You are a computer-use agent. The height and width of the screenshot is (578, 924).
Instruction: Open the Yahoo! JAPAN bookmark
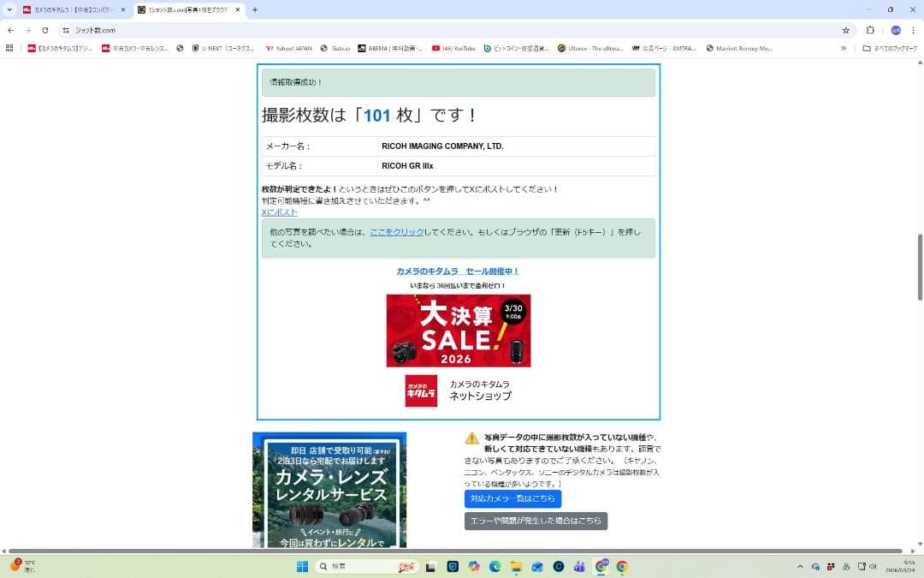click(289, 48)
